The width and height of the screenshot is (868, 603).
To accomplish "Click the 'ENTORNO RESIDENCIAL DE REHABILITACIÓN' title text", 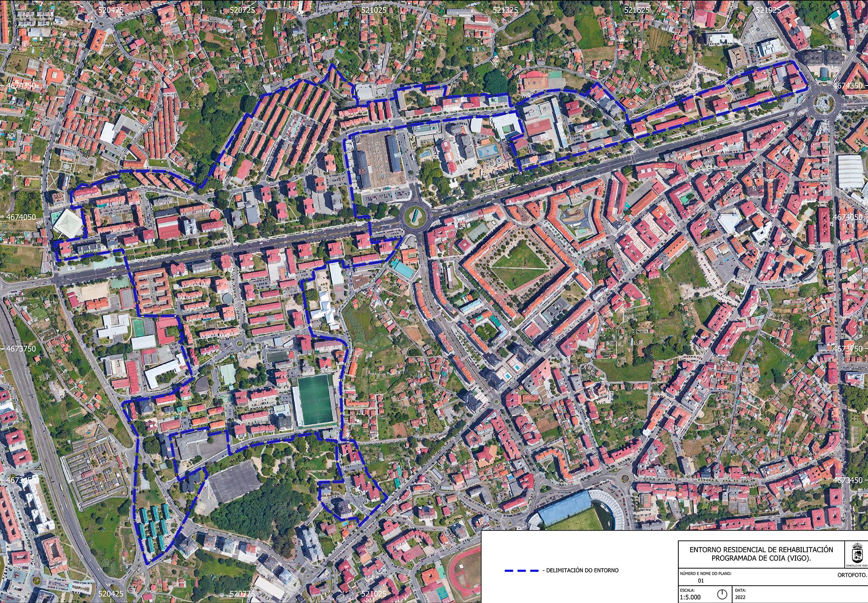I will tap(761, 550).
